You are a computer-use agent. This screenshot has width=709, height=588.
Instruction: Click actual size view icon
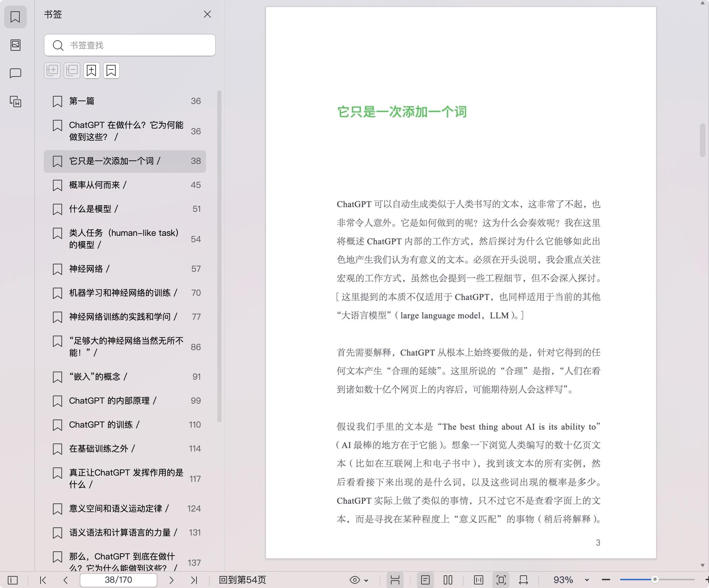(479, 580)
